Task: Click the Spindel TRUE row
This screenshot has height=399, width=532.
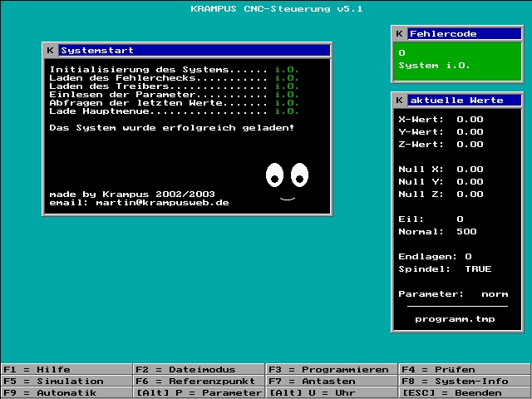Action: click(x=445, y=269)
